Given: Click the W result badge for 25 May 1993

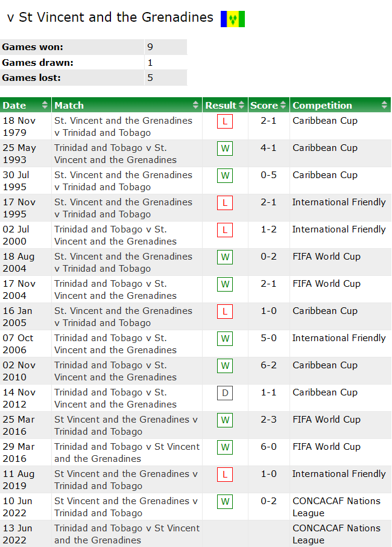Looking at the screenshot, I should [225, 149].
